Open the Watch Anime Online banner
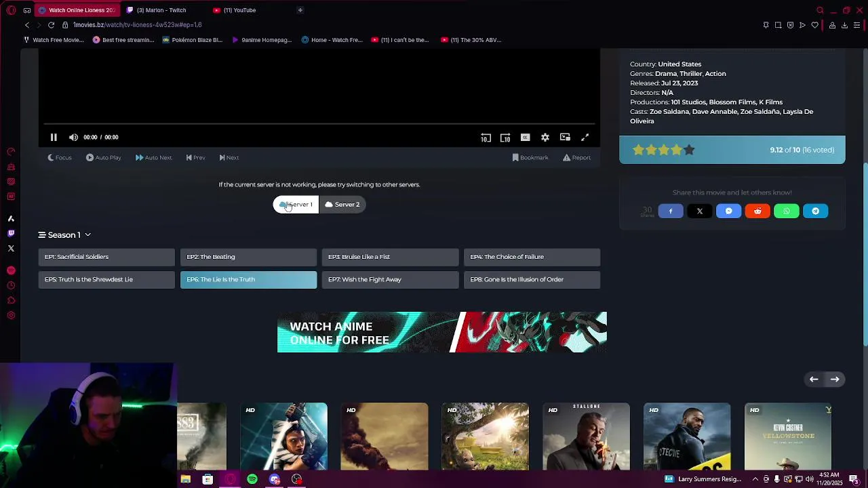Viewport: 868px width, 488px height. point(442,332)
